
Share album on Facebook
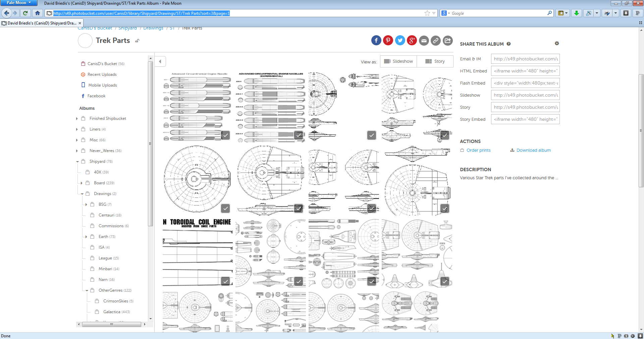point(376,41)
